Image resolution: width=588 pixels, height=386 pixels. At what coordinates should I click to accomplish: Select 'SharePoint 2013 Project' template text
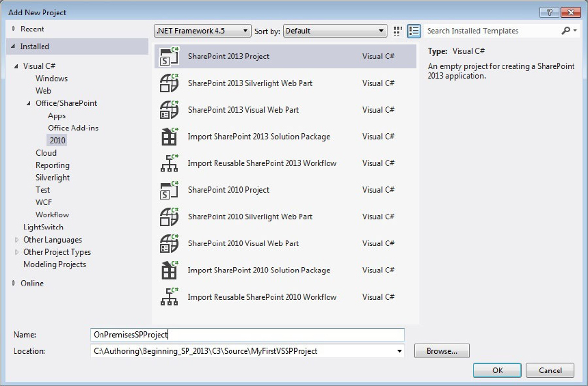(228, 56)
